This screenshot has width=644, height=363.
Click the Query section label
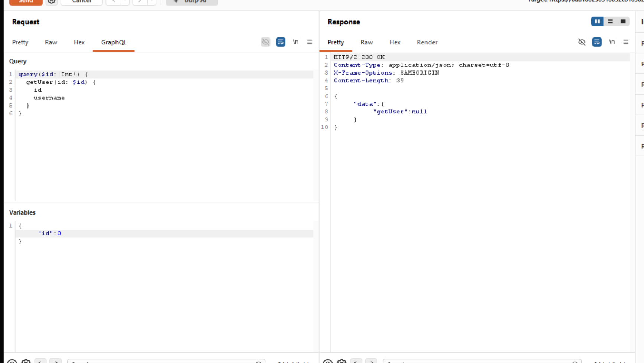click(18, 61)
